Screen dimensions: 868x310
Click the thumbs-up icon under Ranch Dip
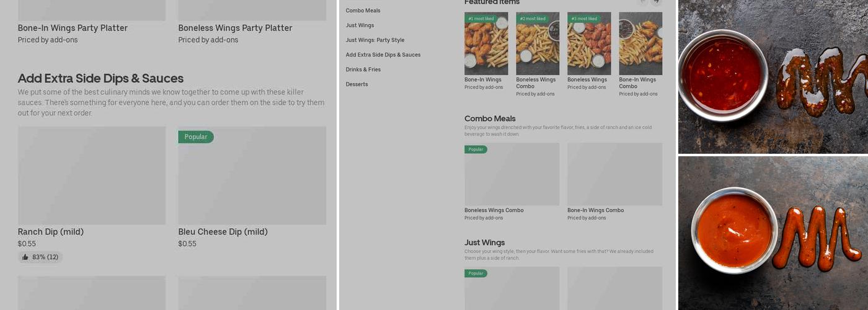[25, 257]
